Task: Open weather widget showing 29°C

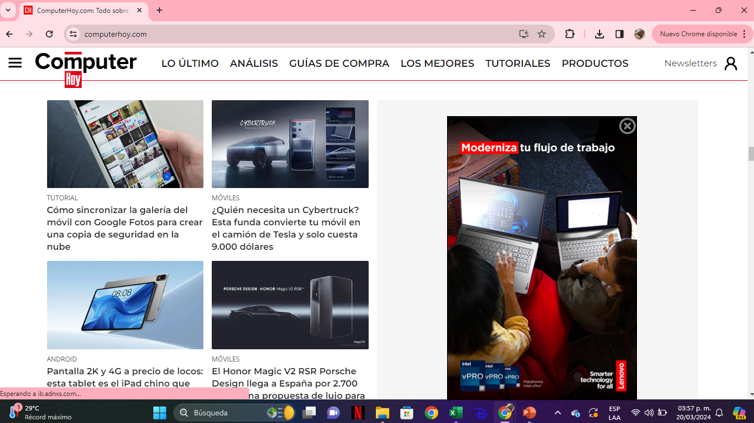Action: click(x=40, y=412)
